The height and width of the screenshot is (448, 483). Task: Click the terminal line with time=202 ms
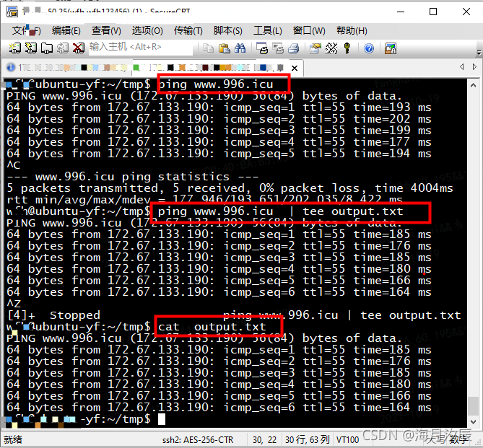[219, 119]
